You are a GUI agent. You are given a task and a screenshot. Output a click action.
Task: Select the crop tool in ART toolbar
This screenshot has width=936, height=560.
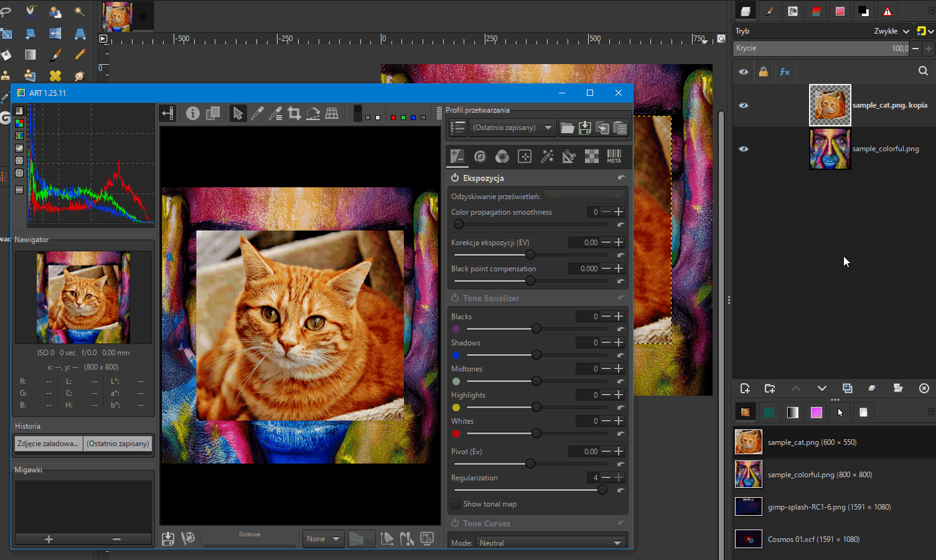(294, 113)
